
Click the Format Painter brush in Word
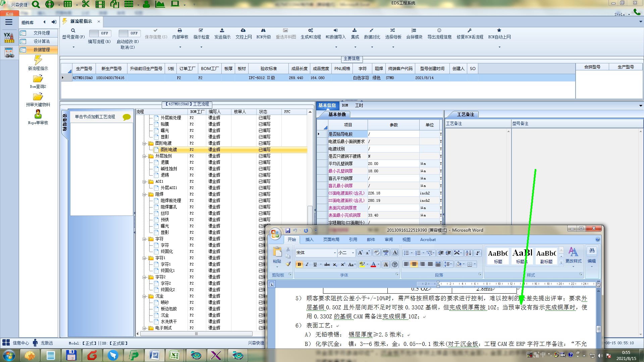tap(288, 264)
